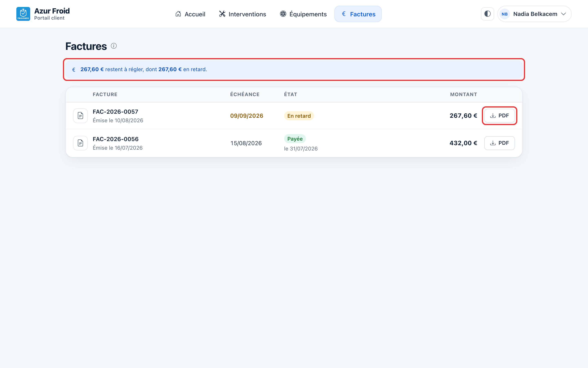Image resolution: width=588 pixels, height=368 pixels.
Task: Open the Accueil home page
Action: [x=190, y=14]
